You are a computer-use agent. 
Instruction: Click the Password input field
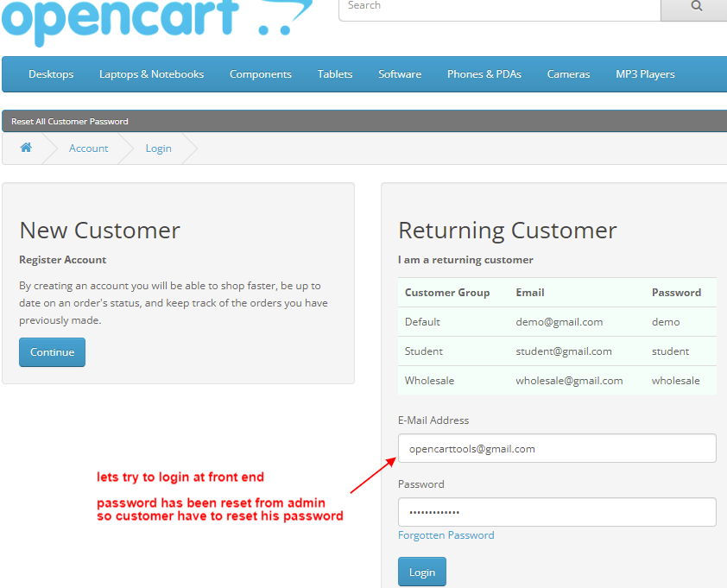tap(557, 512)
